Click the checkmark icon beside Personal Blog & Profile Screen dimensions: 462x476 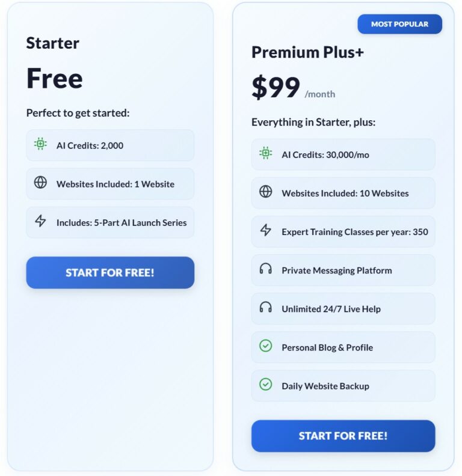coord(265,346)
